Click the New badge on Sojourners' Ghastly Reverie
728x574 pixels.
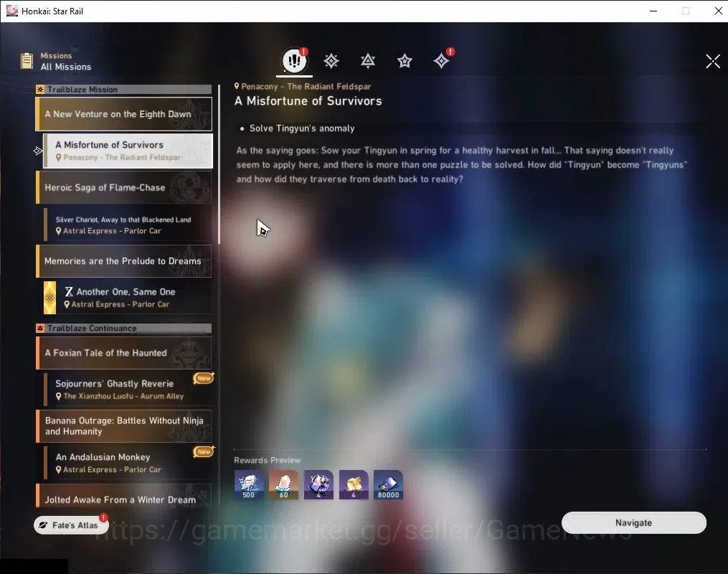click(x=204, y=378)
